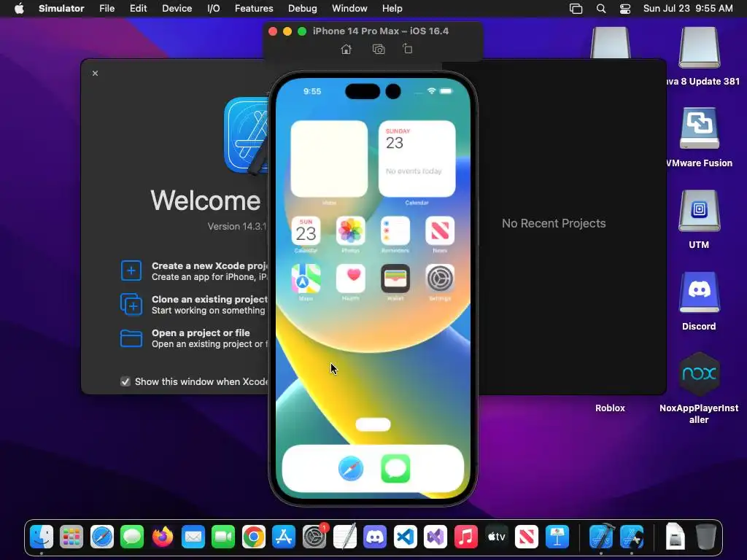
Task: Open Calendar app icon on iPhone simulator
Action: point(306,231)
